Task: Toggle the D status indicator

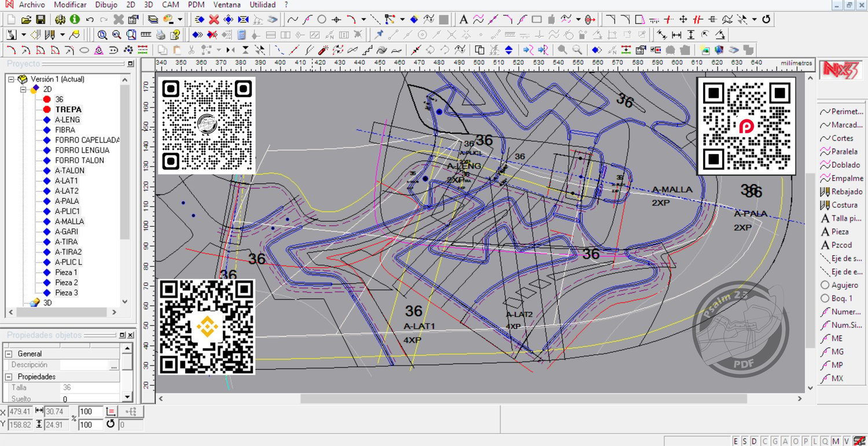Action: tap(754, 441)
